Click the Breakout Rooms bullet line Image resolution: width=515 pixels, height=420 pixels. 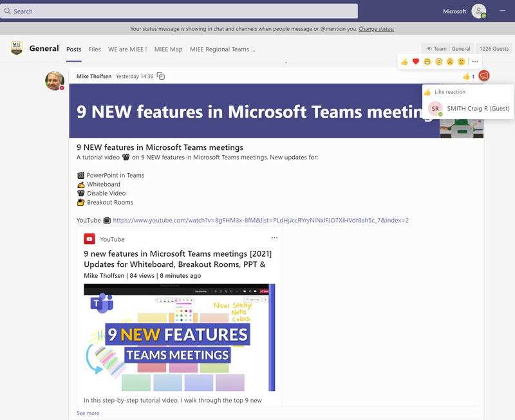click(x=105, y=202)
